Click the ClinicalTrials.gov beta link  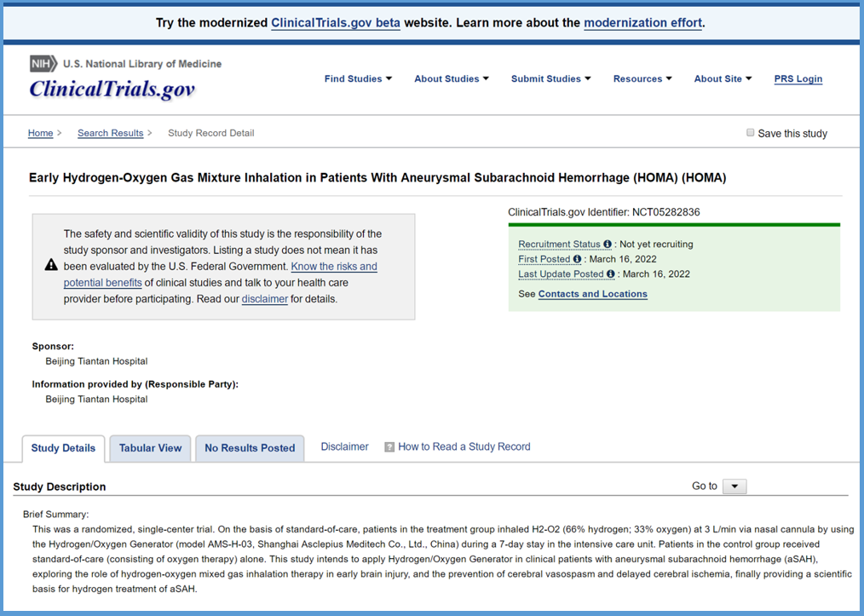click(335, 23)
